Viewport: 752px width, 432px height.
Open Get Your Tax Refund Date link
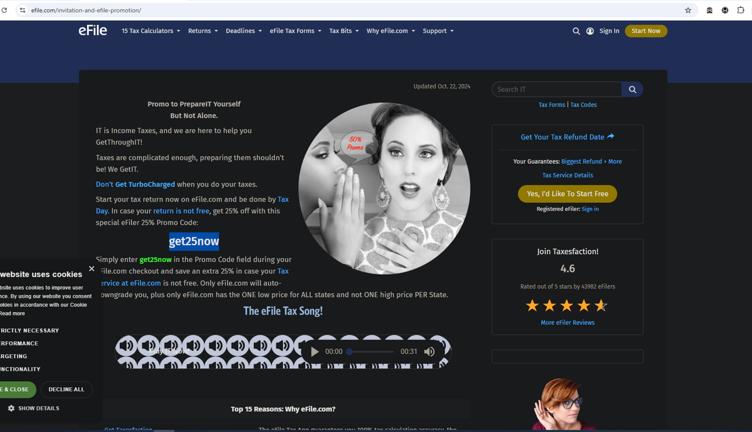562,137
